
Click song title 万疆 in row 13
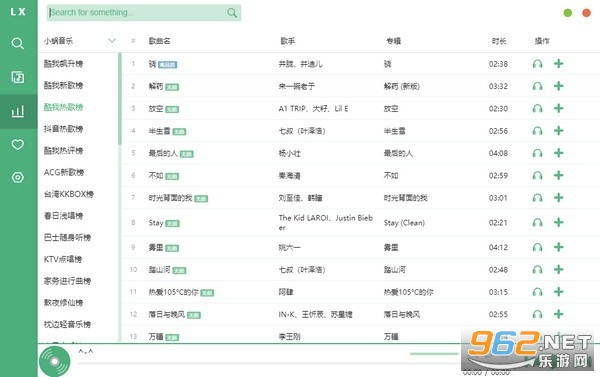pos(156,337)
